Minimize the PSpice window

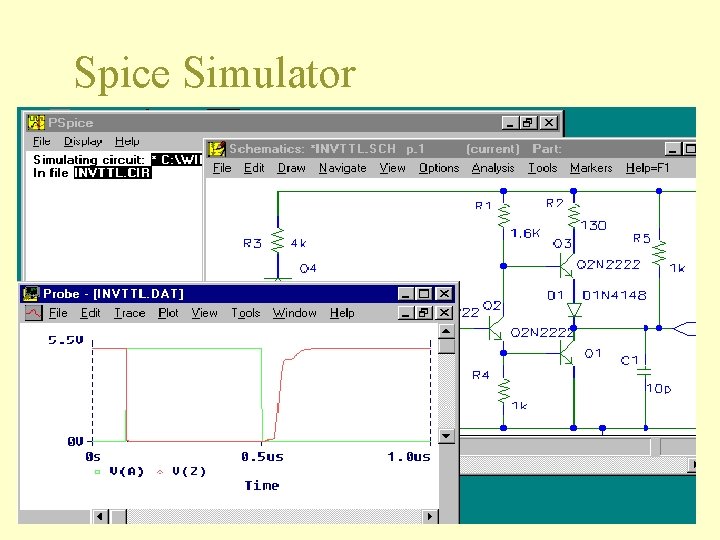(x=510, y=123)
